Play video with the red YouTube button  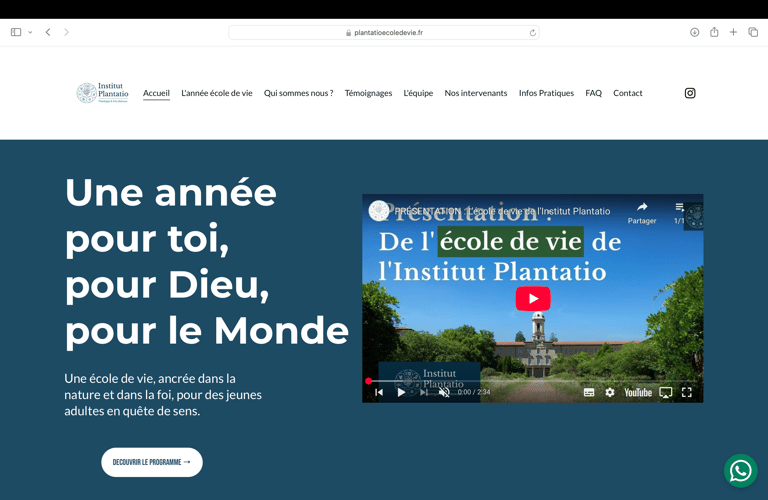coord(533,298)
